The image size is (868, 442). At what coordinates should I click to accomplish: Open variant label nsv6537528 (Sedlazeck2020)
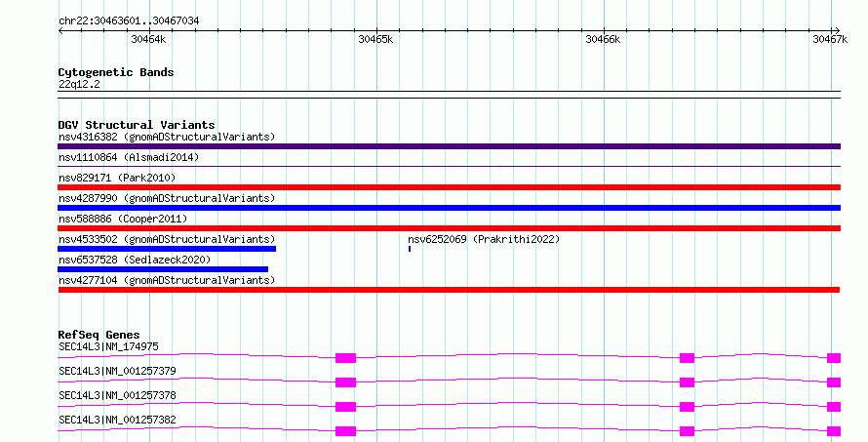click(x=135, y=260)
